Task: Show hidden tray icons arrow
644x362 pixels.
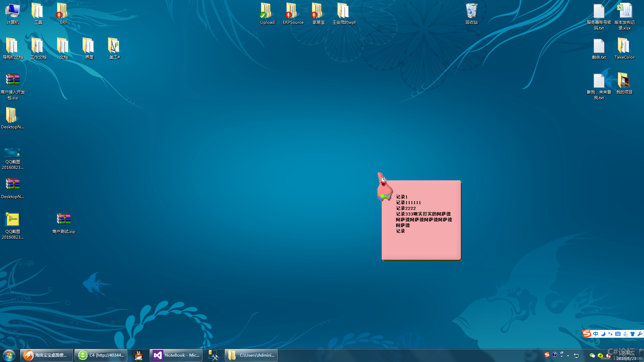Action: pos(568,356)
